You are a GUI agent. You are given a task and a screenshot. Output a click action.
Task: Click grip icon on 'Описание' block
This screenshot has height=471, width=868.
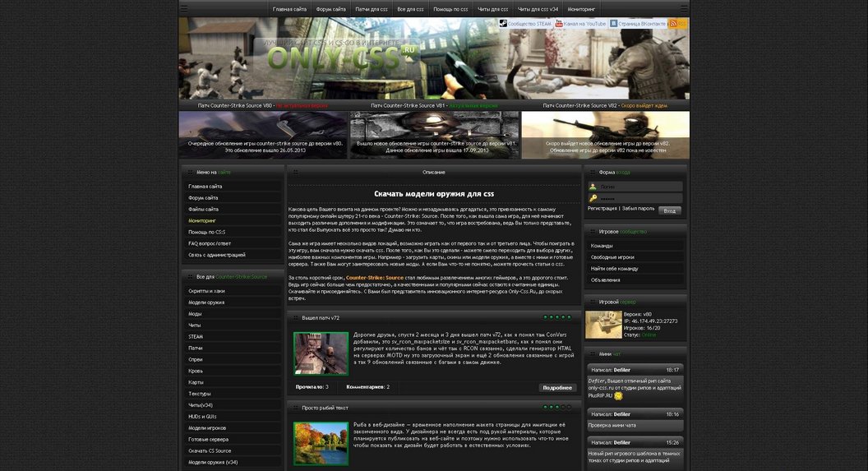click(296, 172)
